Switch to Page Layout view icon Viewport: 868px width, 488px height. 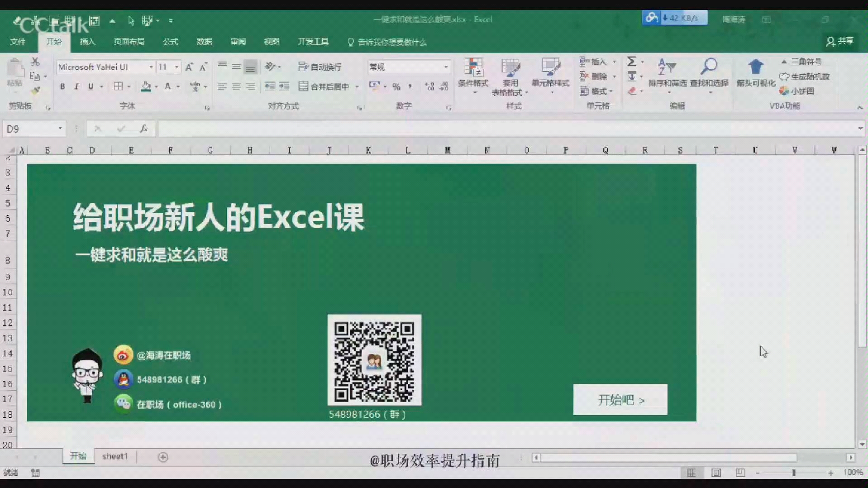716,473
